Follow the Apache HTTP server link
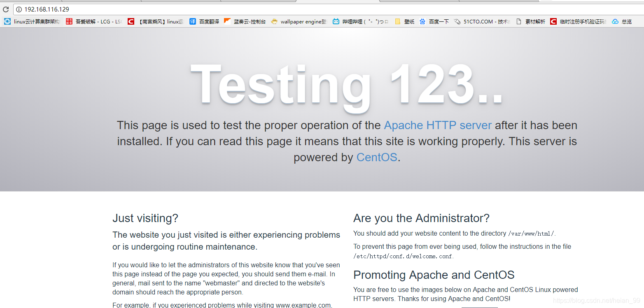The width and height of the screenshot is (644, 308). point(438,125)
